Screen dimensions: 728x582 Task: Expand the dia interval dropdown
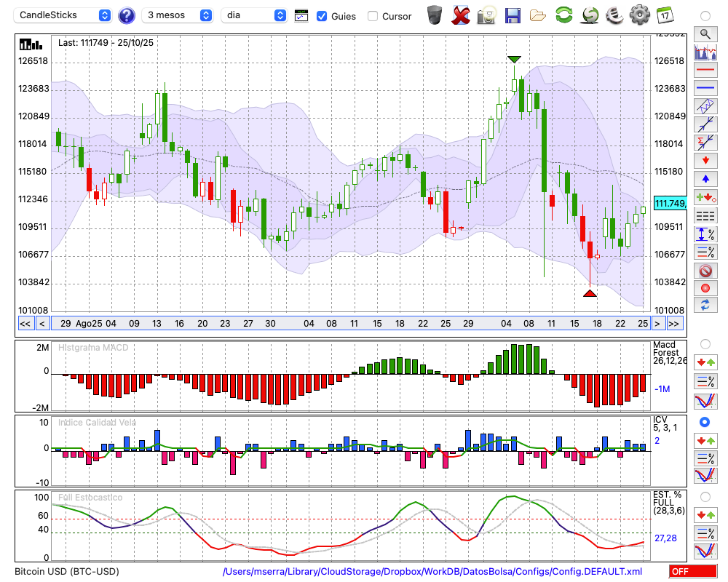(x=255, y=15)
